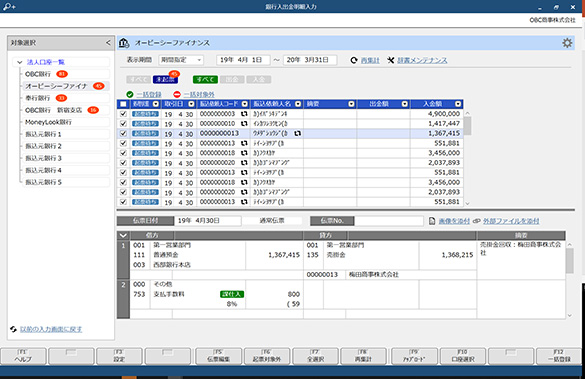Select the green すべて filter tab
The image size is (585, 379).
205,79
